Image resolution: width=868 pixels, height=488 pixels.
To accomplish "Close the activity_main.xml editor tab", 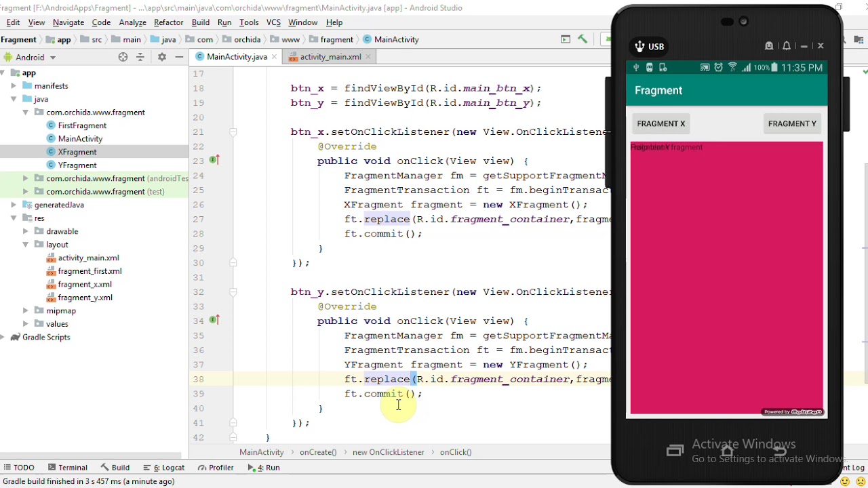I will (x=368, y=57).
